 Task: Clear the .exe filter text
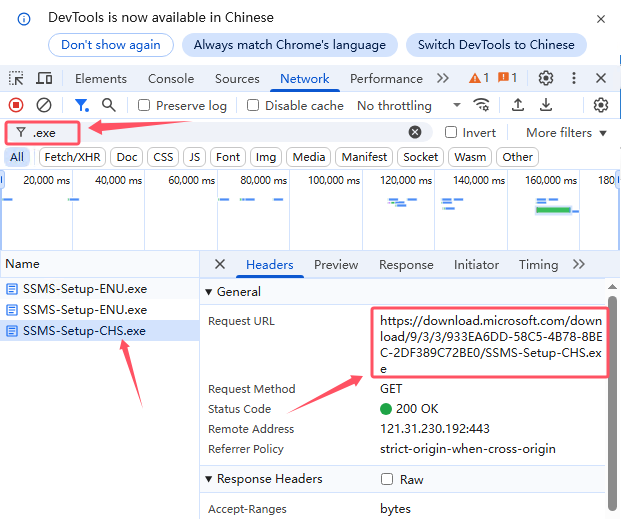(415, 132)
